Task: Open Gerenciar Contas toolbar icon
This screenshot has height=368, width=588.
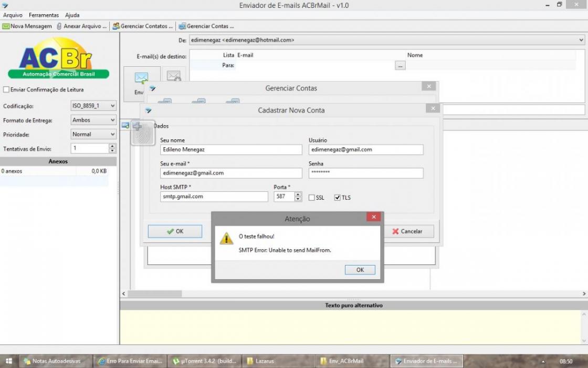Action: [x=182, y=26]
